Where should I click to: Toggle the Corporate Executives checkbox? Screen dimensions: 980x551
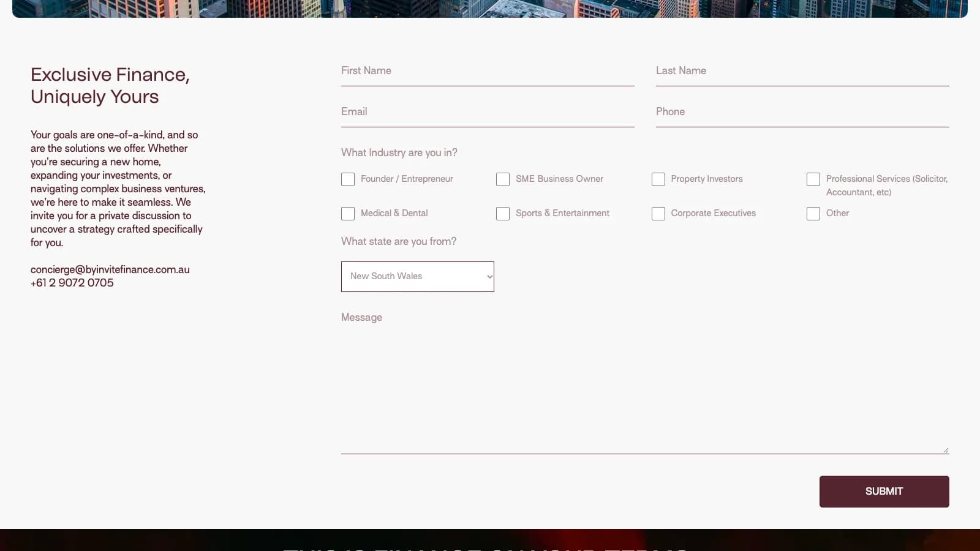[658, 214]
